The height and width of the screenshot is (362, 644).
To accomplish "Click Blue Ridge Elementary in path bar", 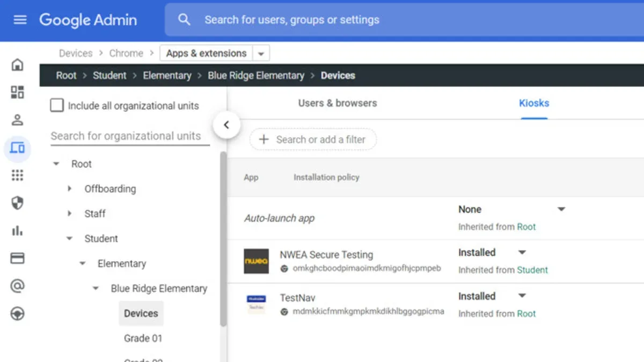I will coord(256,76).
